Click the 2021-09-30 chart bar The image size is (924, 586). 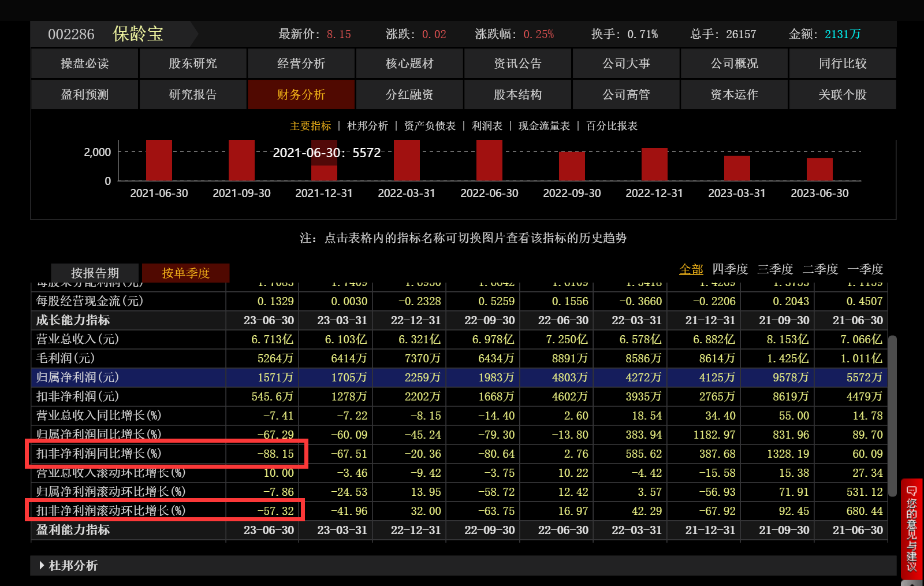coord(241,160)
